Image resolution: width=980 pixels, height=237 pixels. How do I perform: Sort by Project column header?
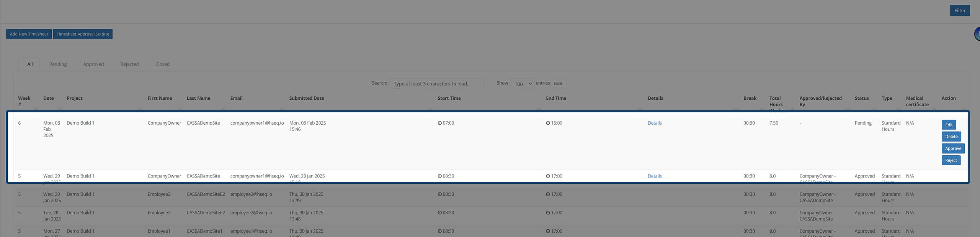click(x=74, y=98)
